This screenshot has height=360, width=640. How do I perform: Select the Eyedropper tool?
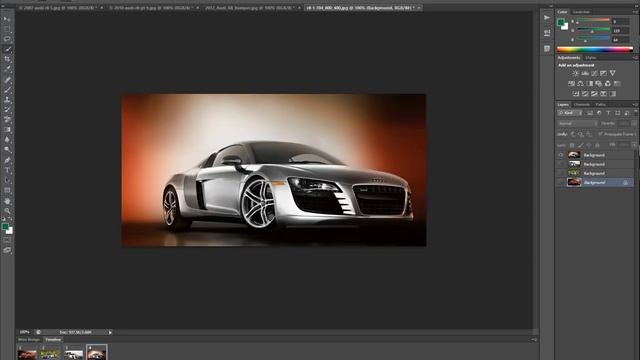(x=7, y=69)
